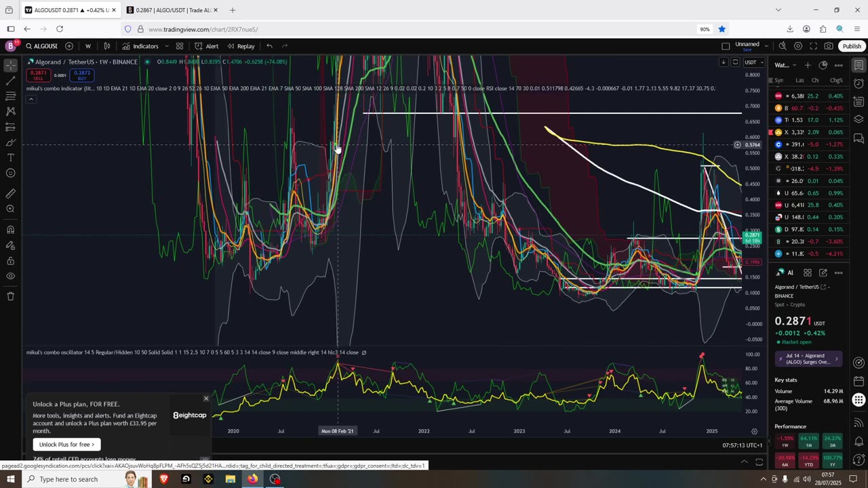Activate zoom in tool
The width and height of the screenshot is (868, 488).
pyautogui.click(x=10, y=209)
